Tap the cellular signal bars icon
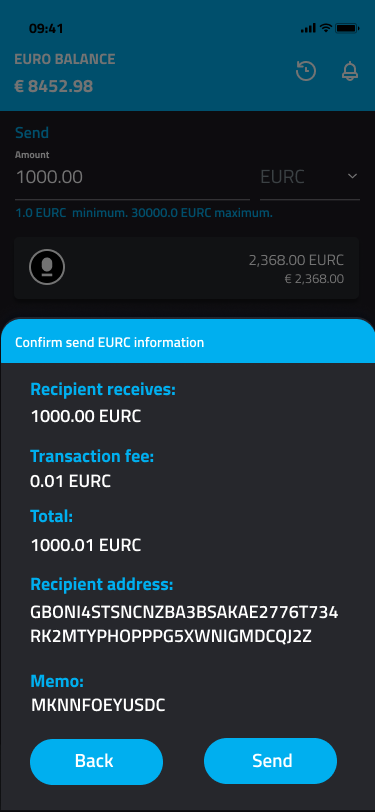 coord(308,28)
